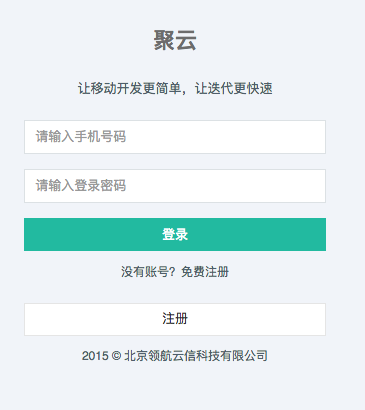Click the © copyright symbol in footer
The height and width of the screenshot is (410, 365).
coord(116,356)
